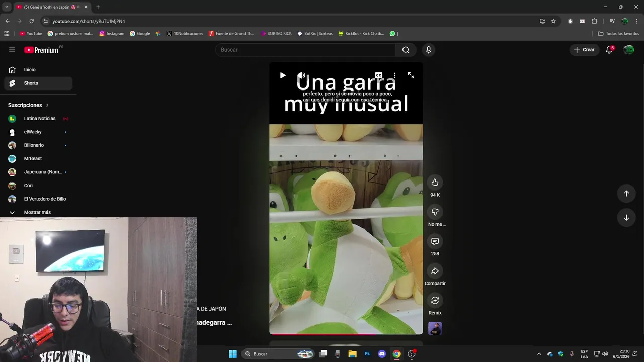Open the Google bookmark
Image resolution: width=644 pixels, height=362 pixels.
[140, 34]
